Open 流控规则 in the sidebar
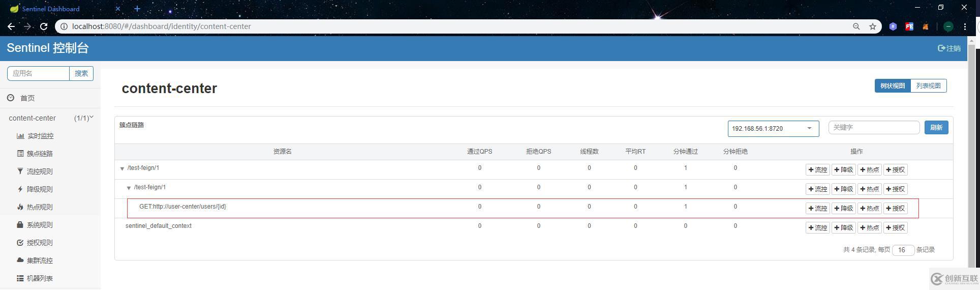980x290 pixels. pyautogui.click(x=35, y=171)
